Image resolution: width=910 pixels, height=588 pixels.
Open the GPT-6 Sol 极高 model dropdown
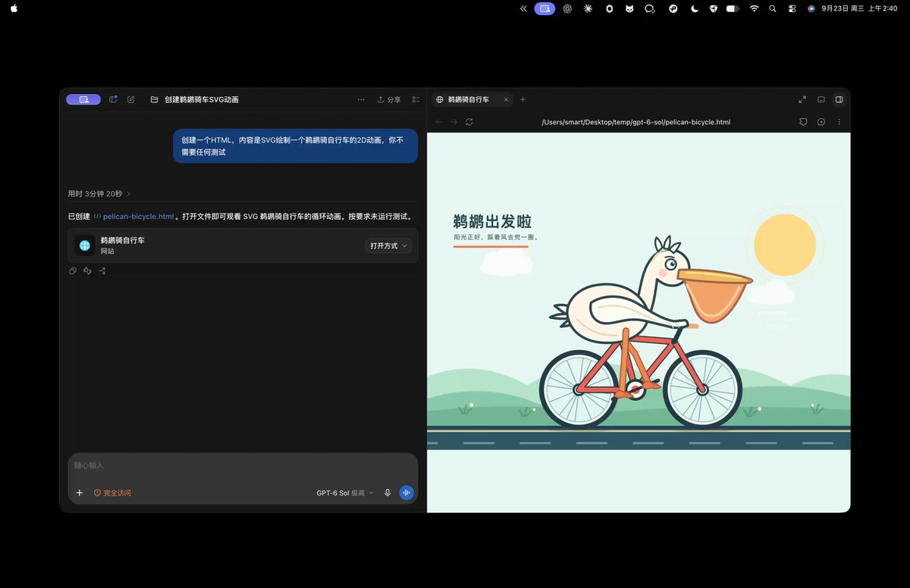345,493
